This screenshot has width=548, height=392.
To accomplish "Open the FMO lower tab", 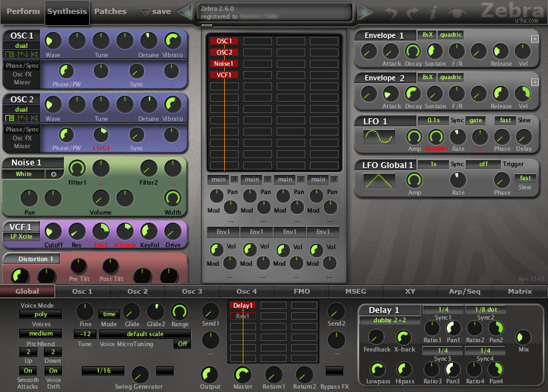I will (302, 291).
